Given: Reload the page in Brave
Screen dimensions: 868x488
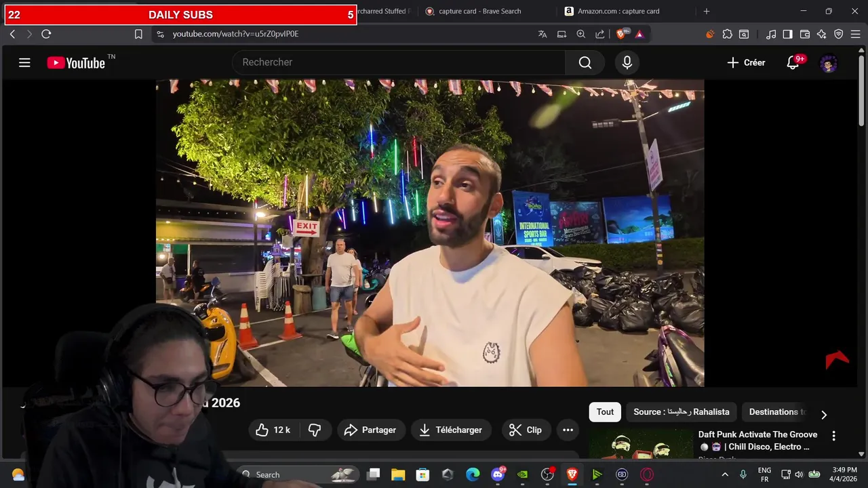Looking at the screenshot, I should 46,34.
